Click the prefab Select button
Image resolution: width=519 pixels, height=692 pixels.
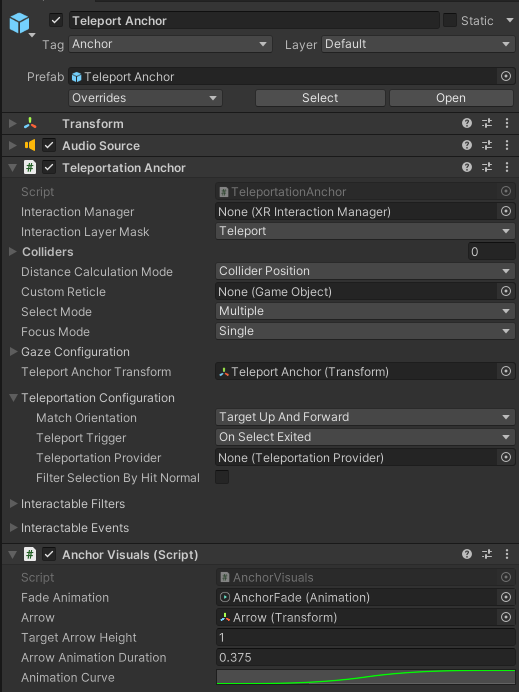click(x=320, y=98)
